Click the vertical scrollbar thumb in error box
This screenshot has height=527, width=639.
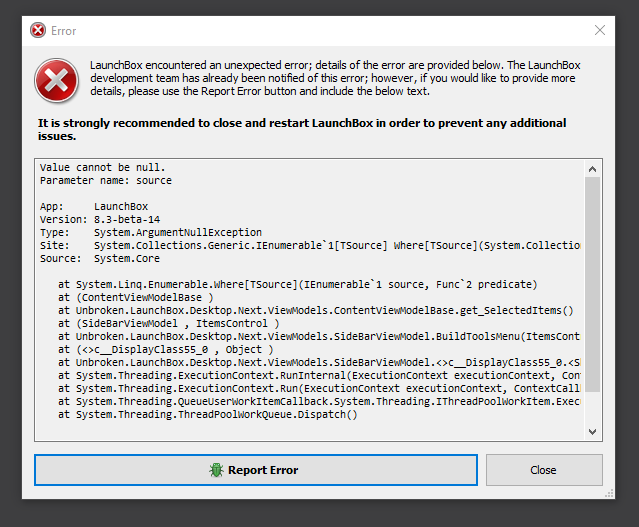click(x=593, y=284)
